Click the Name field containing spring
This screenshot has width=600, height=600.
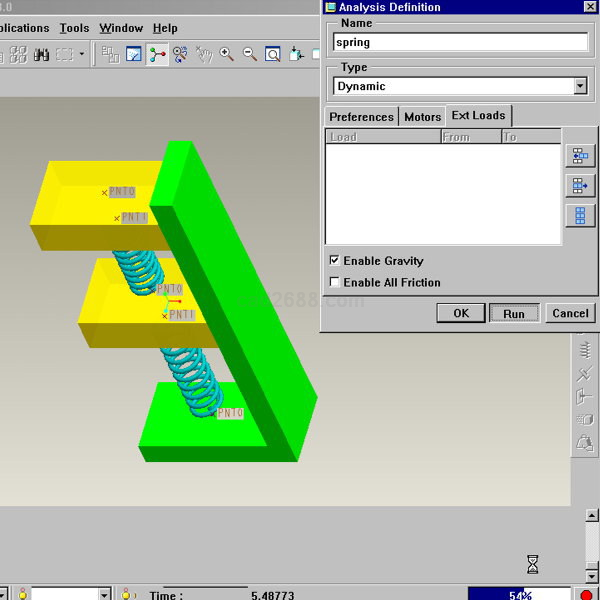click(x=460, y=43)
